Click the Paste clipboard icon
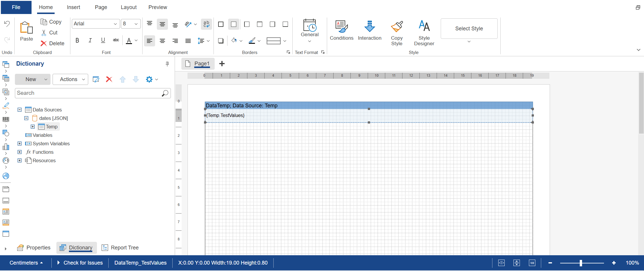This screenshot has height=271, width=644. click(x=26, y=28)
